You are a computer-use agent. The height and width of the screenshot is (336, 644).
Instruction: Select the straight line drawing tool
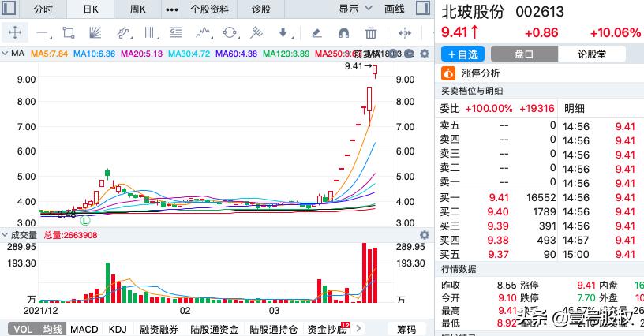tap(43, 33)
